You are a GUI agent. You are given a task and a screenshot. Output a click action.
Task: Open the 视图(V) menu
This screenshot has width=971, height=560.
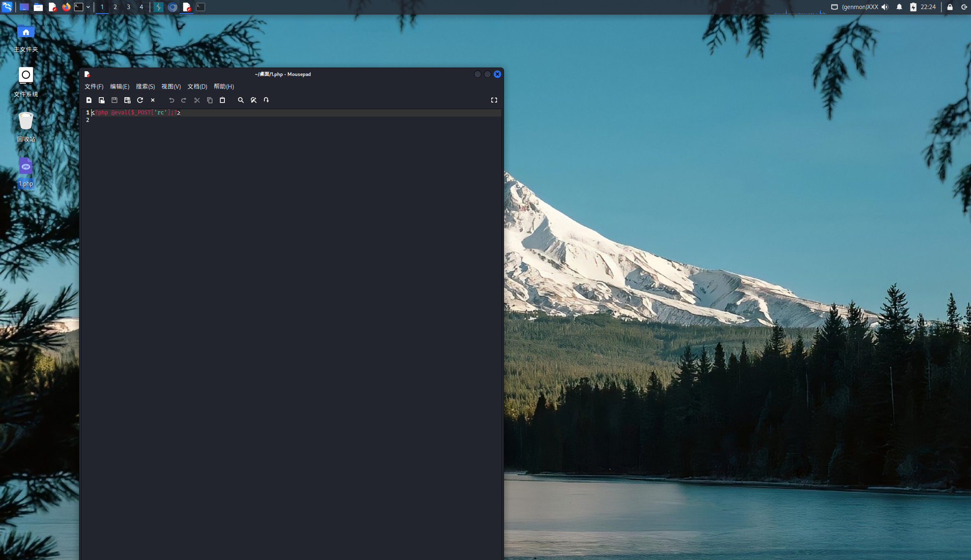coord(171,86)
